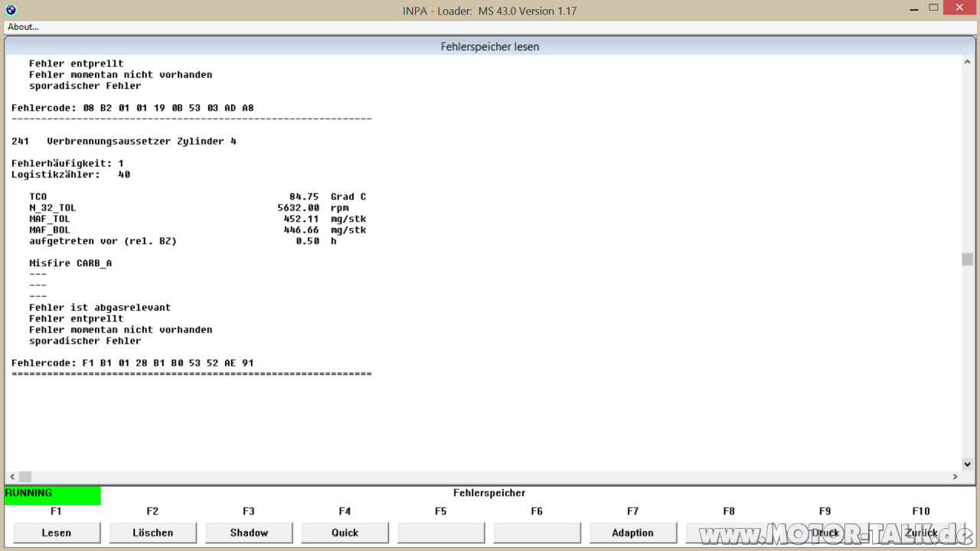The width and height of the screenshot is (980, 551).
Task: Click the vertical scrollbar thumb
Action: click(968, 259)
